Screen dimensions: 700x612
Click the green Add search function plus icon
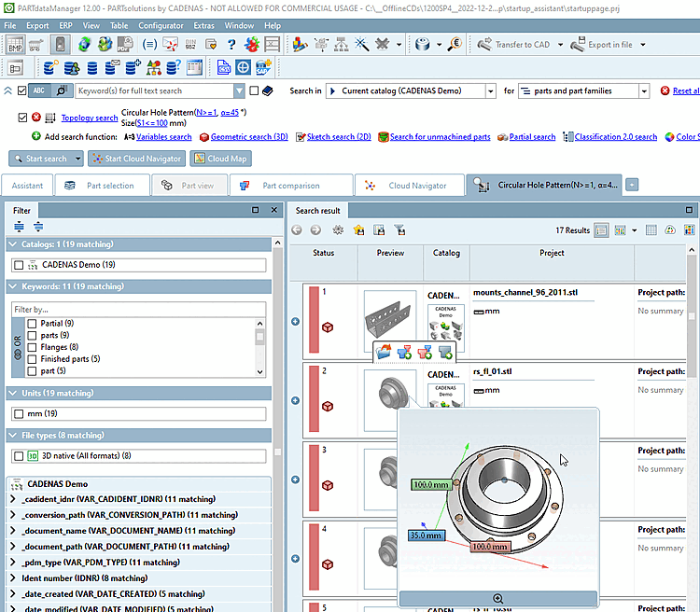36,136
